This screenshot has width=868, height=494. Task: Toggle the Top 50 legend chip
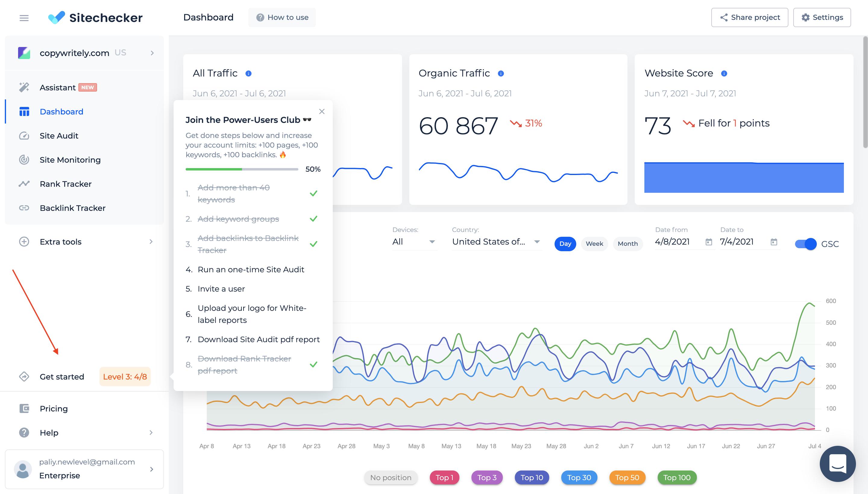click(x=627, y=477)
